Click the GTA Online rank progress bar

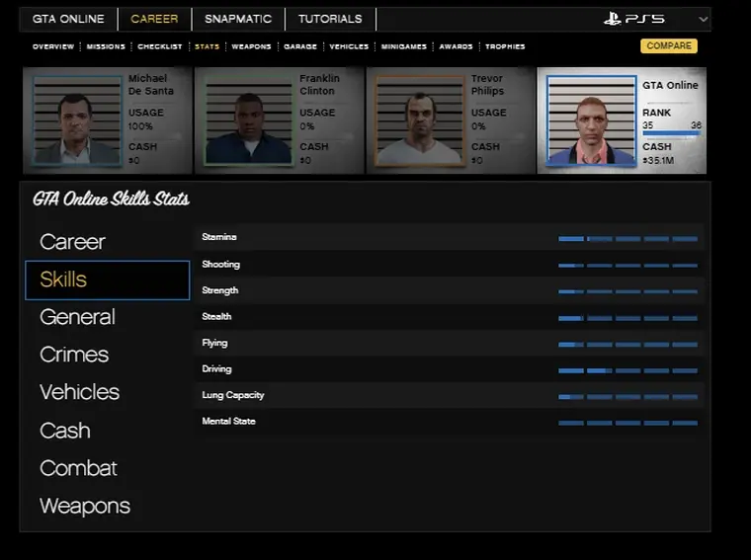(x=671, y=133)
